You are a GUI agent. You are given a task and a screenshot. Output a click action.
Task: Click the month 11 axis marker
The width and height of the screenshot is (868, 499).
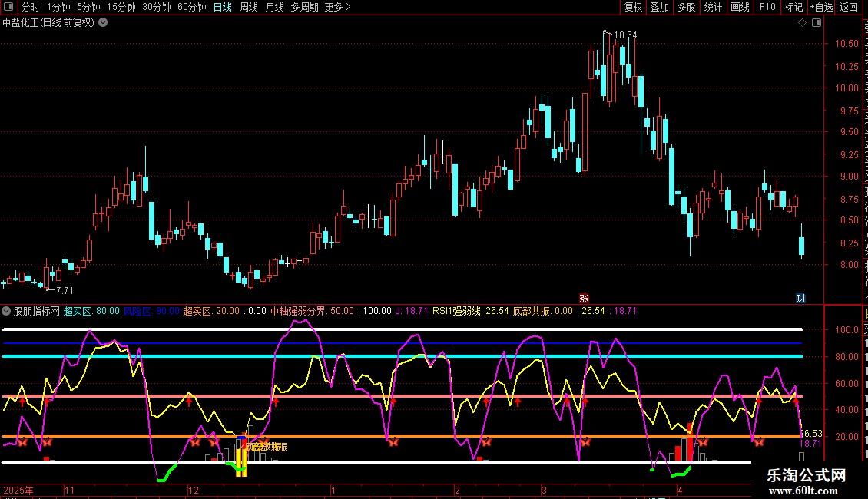69,490
